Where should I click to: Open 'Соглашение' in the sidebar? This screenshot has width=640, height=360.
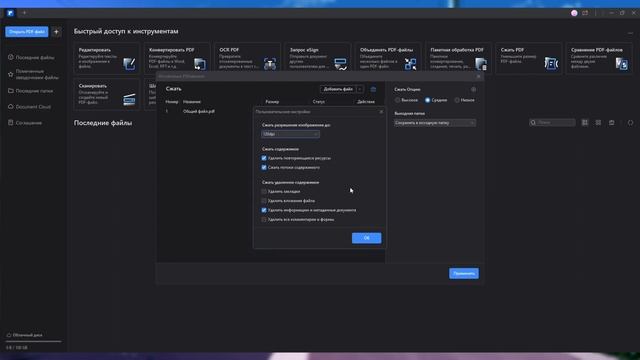click(x=25, y=123)
